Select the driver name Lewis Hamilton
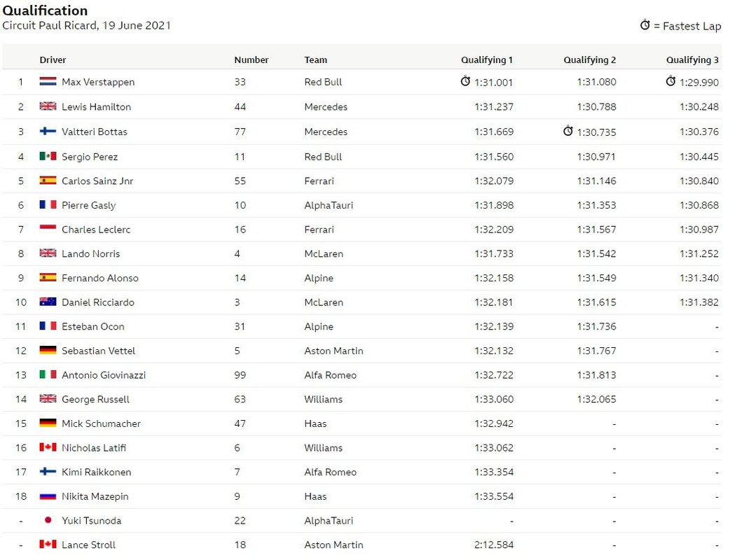Screen dimensions: 730x560 point(97,106)
